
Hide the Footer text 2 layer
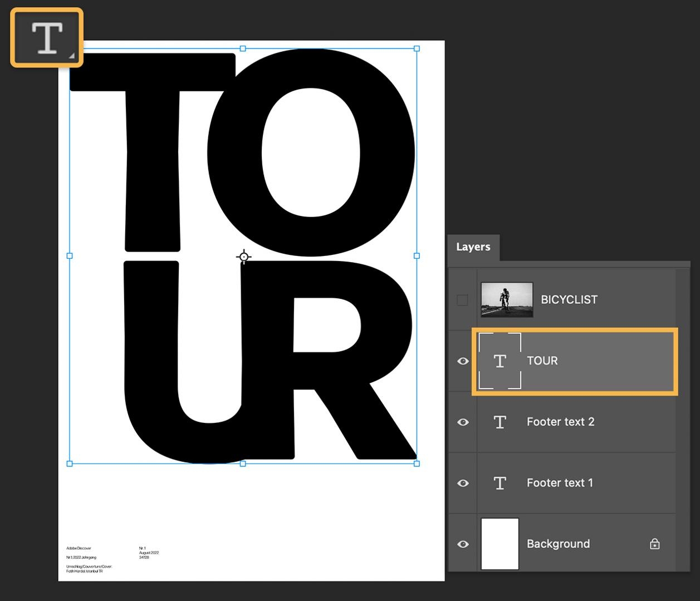[463, 422]
